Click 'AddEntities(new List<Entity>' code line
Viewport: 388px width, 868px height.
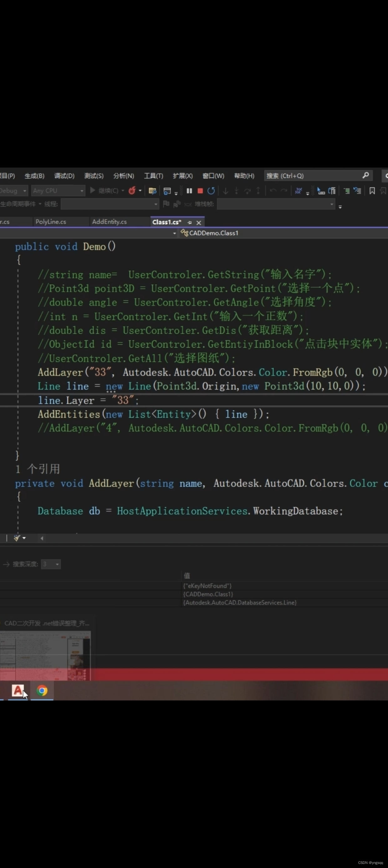[x=154, y=414]
